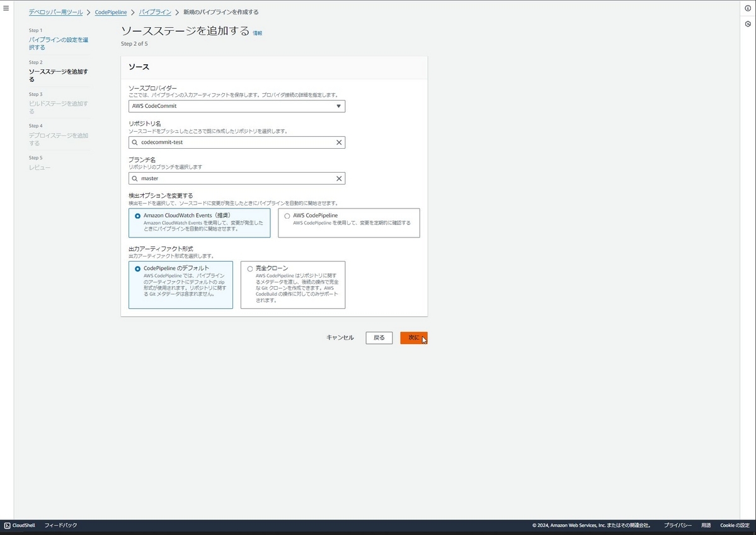Clear the master branch field with the X icon
756x535 pixels.
(339, 178)
